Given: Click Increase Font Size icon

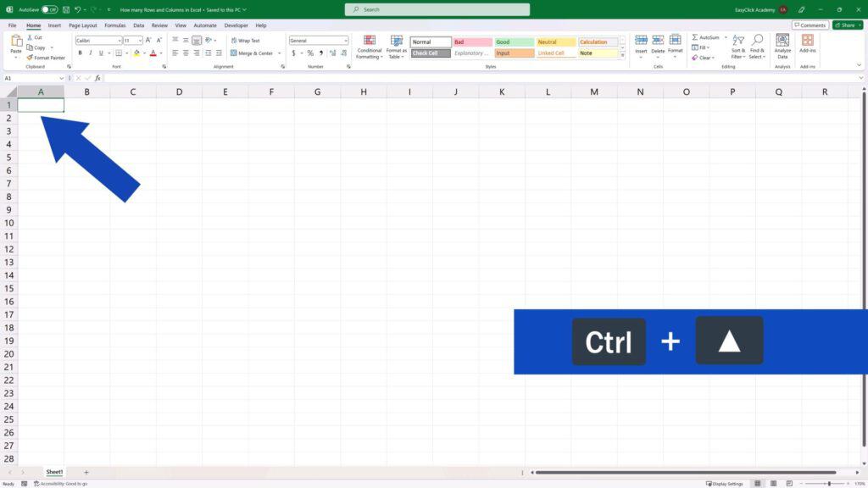Looking at the screenshot, I should [148, 41].
